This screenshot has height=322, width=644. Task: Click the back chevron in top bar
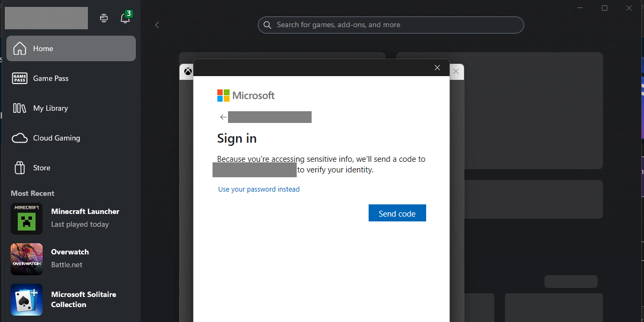coord(157,25)
